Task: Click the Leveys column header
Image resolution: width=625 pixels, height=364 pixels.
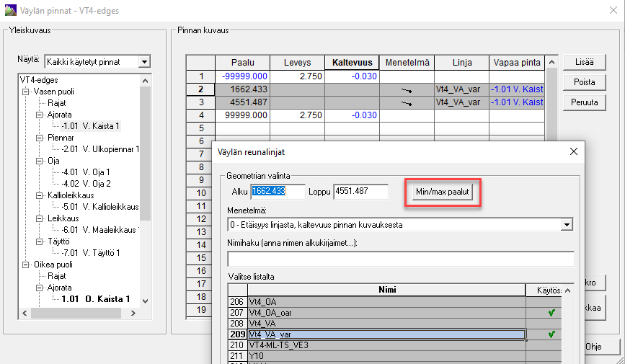Action: (x=297, y=63)
